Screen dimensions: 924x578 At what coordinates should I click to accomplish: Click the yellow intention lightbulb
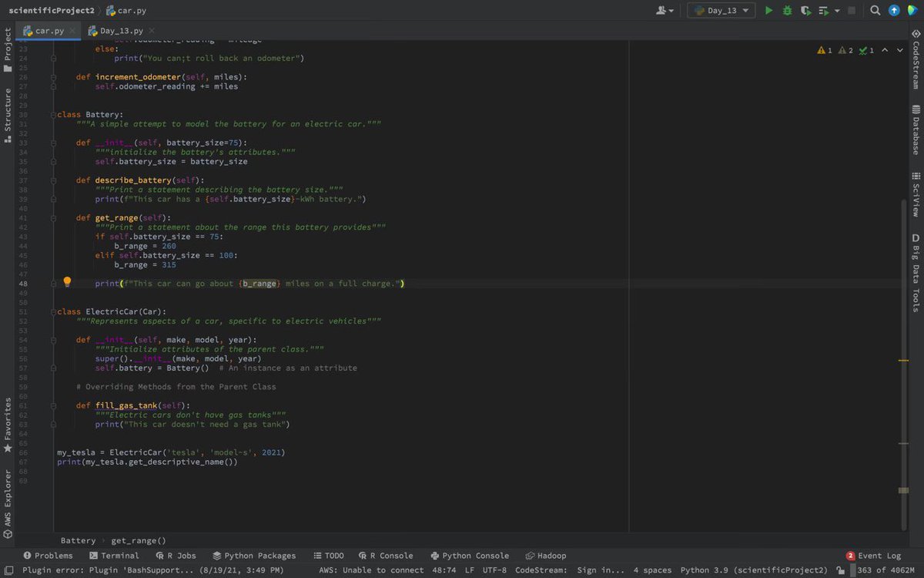(67, 282)
